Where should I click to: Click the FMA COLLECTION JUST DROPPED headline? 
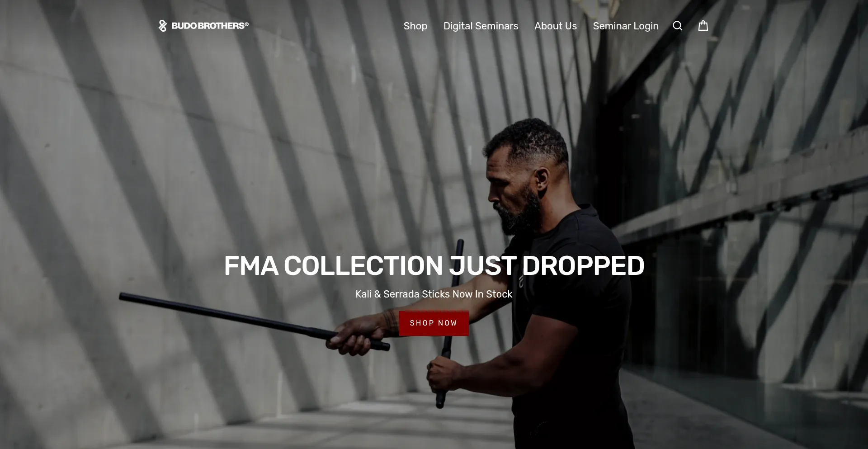(434, 265)
